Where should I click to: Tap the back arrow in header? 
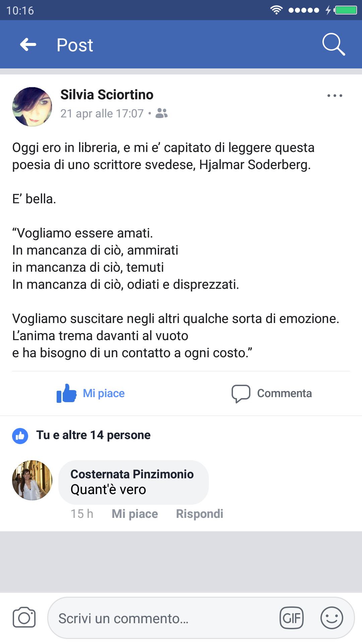pyautogui.click(x=28, y=45)
